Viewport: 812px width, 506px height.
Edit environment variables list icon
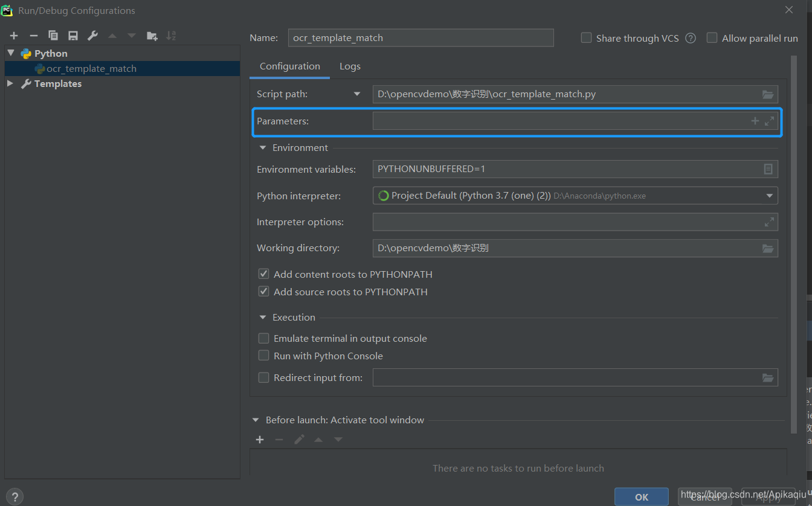(x=768, y=169)
